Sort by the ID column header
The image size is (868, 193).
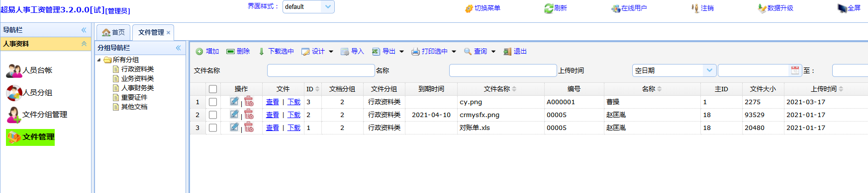click(x=313, y=89)
